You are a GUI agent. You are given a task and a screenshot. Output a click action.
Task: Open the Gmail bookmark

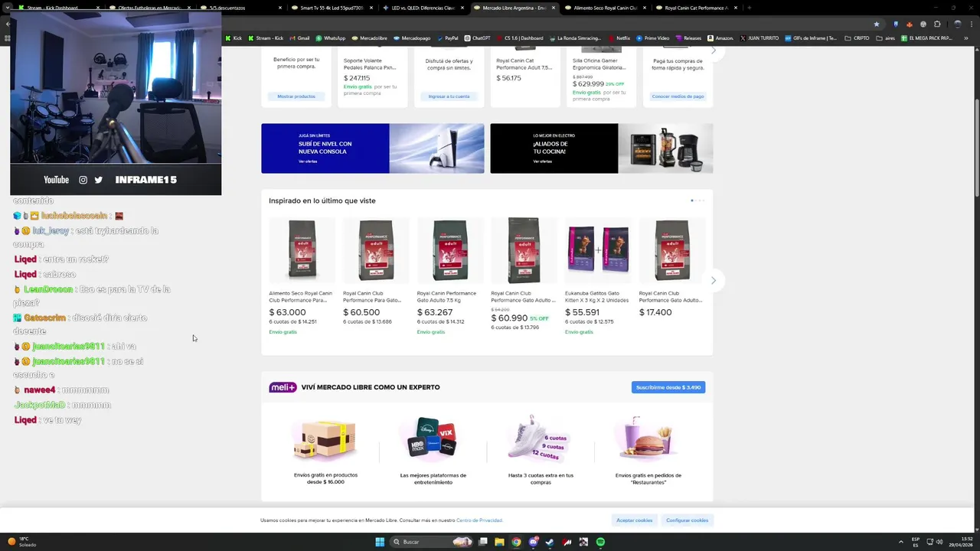point(300,37)
